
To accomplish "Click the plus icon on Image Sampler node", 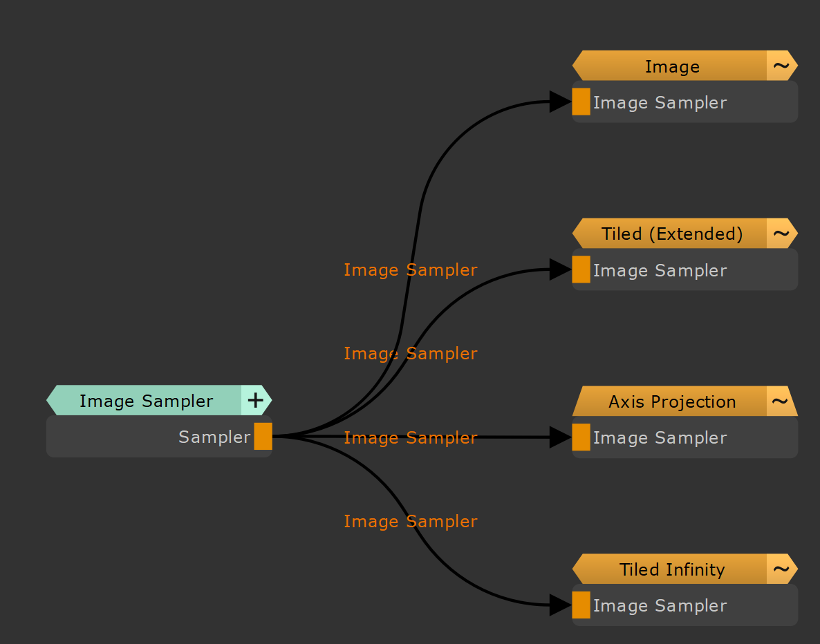I will click(x=255, y=400).
